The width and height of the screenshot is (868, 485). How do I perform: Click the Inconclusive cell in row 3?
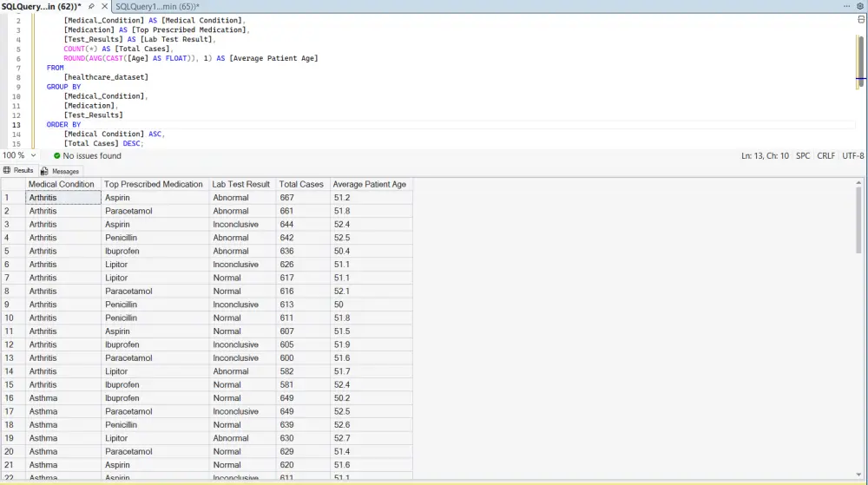[x=242, y=225]
